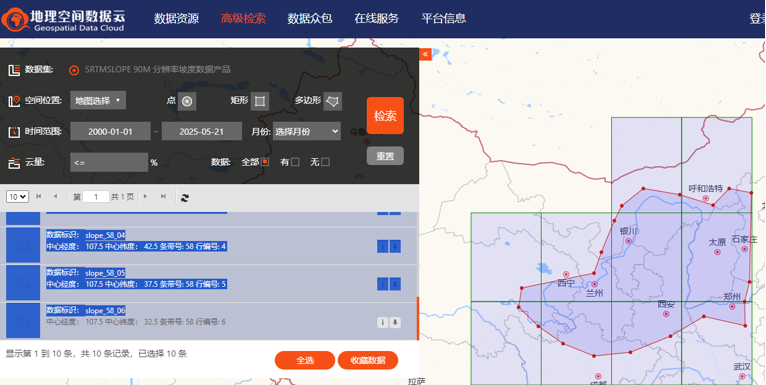Screen dimensions: 766x385
Task: Click the orange 检索 search button
Action: point(385,116)
